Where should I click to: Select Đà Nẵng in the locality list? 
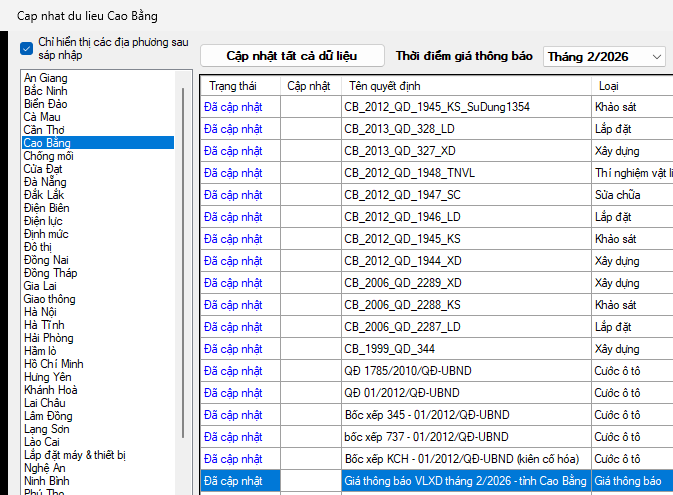tap(45, 181)
